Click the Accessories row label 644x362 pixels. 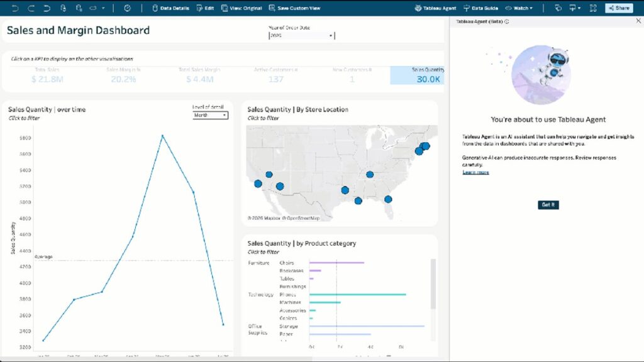point(292,310)
